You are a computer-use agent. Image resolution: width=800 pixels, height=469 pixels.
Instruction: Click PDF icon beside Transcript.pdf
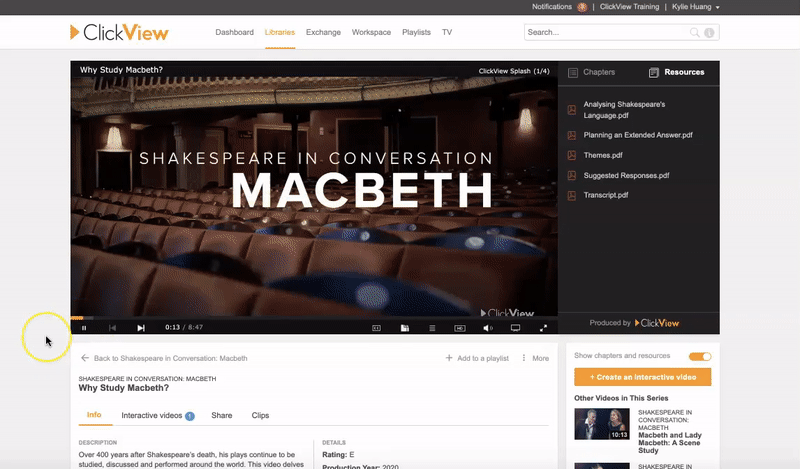click(572, 195)
